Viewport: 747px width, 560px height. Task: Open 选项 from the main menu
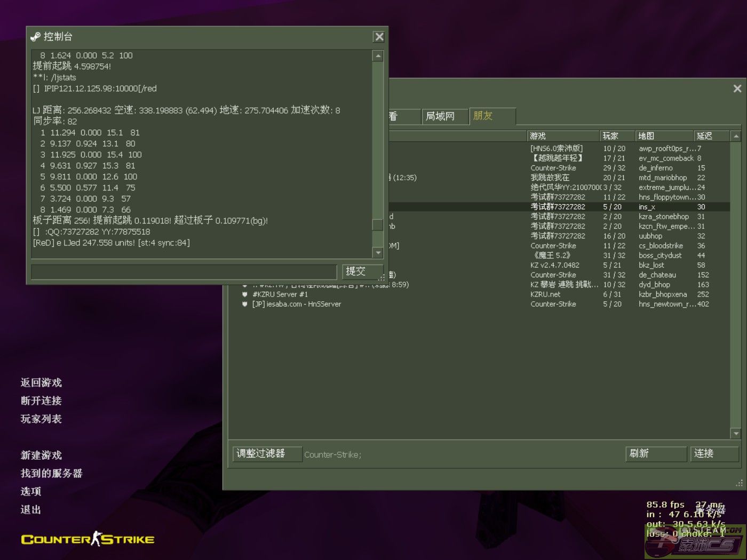31,491
